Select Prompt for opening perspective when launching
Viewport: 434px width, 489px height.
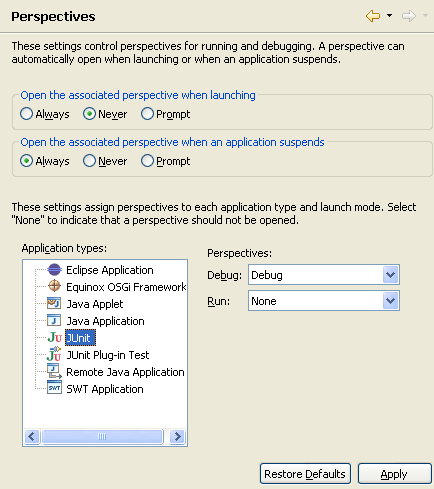[x=147, y=114]
